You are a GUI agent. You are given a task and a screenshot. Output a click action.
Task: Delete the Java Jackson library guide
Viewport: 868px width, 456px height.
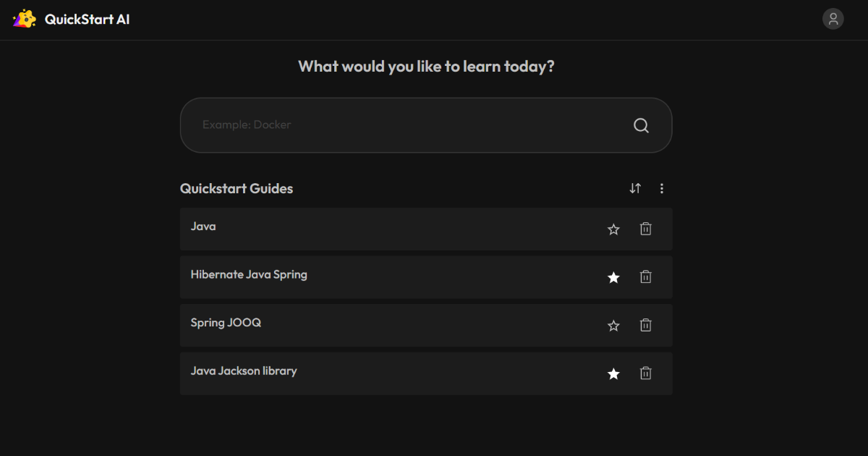tap(646, 373)
